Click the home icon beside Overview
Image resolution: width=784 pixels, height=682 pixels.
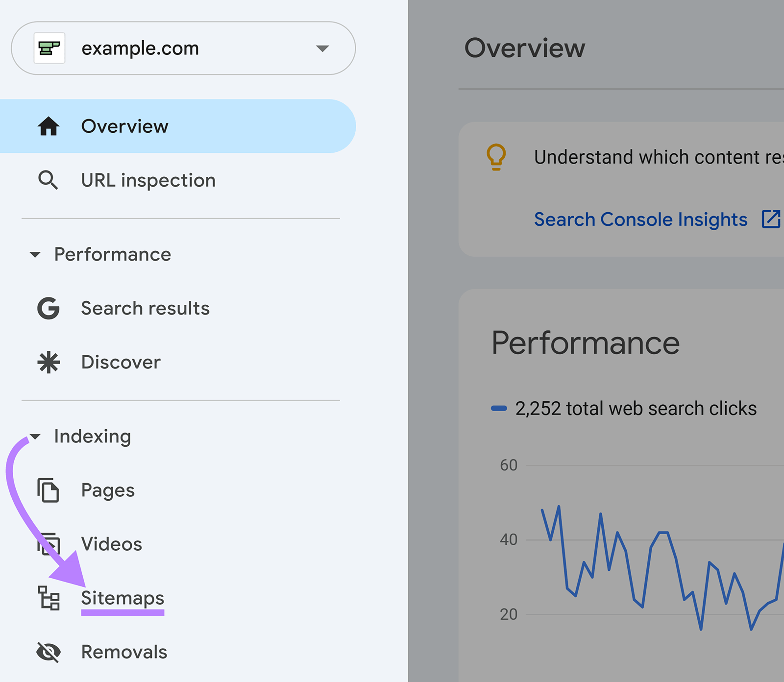click(x=49, y=126)
